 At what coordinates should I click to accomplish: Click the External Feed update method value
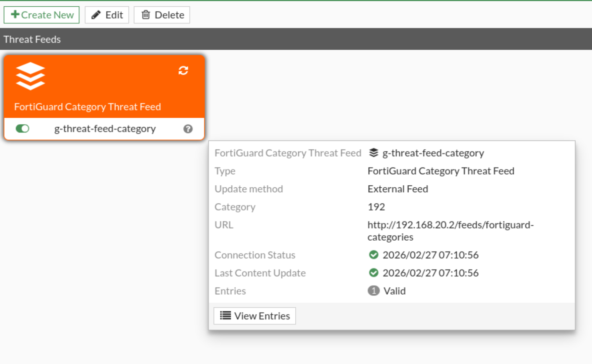pyautogui.click(x=398, y=189)
